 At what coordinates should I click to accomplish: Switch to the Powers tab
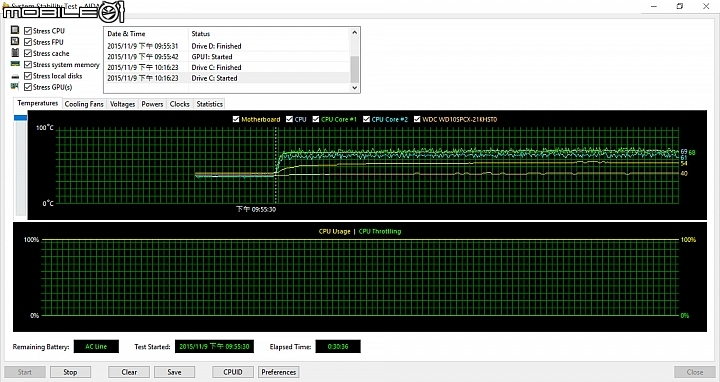pyautogui.click(x=152, y=104)
